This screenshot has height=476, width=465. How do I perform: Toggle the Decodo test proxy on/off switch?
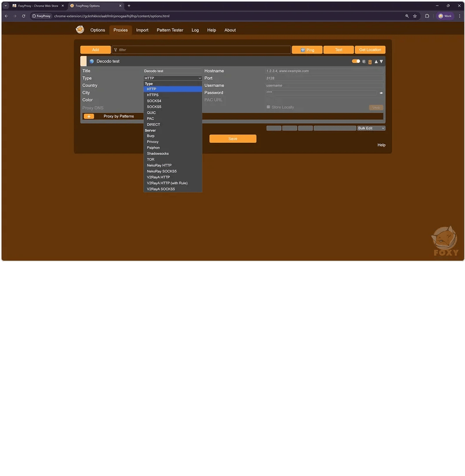click(x=356, y=61)
